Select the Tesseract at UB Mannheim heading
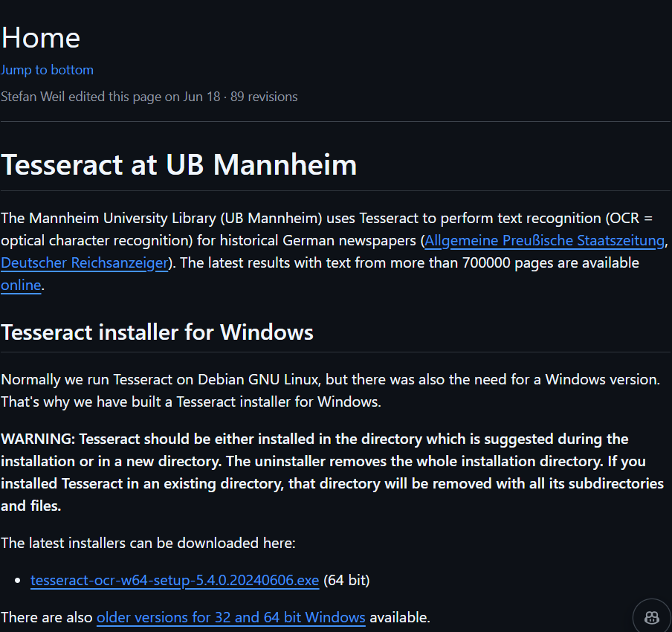Image resolution: width=672 pixels, height=632 pixels. tap(179, 164)
